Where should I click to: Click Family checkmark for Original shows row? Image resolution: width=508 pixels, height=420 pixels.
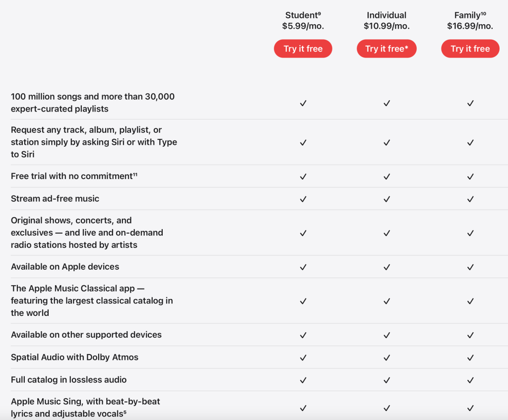point(470,233)
